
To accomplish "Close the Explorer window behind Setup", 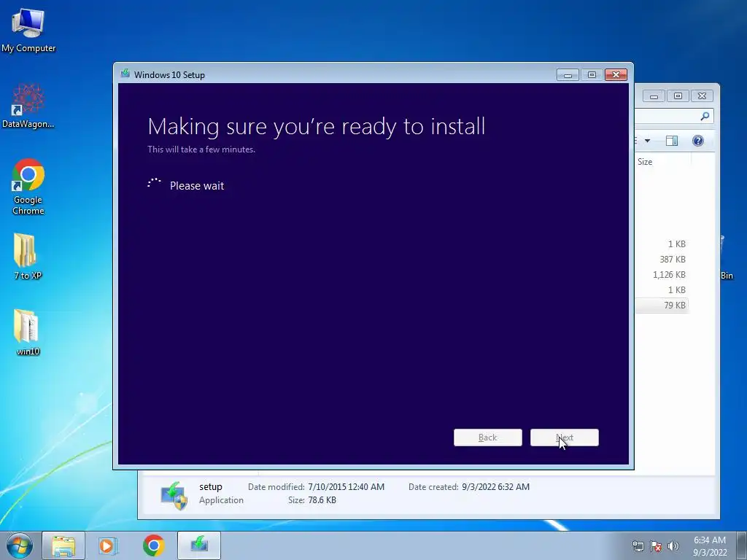I will pyautogui.click(x=702, y=96).
